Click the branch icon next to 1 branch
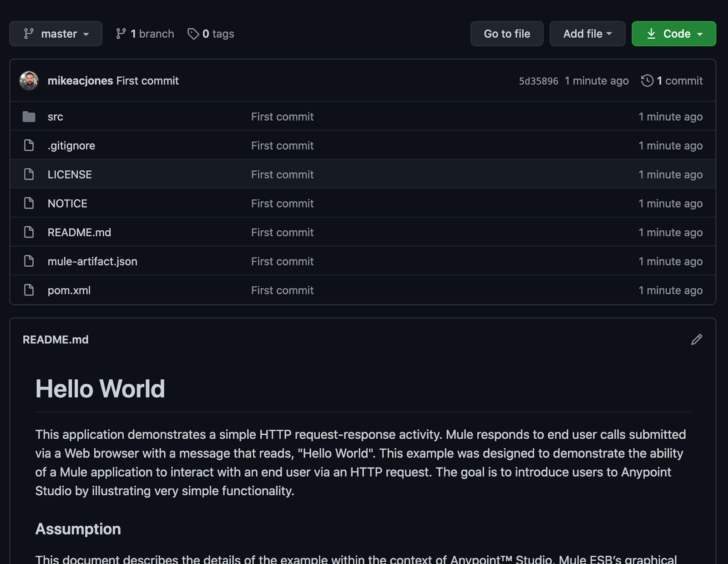 pos(121,34)
